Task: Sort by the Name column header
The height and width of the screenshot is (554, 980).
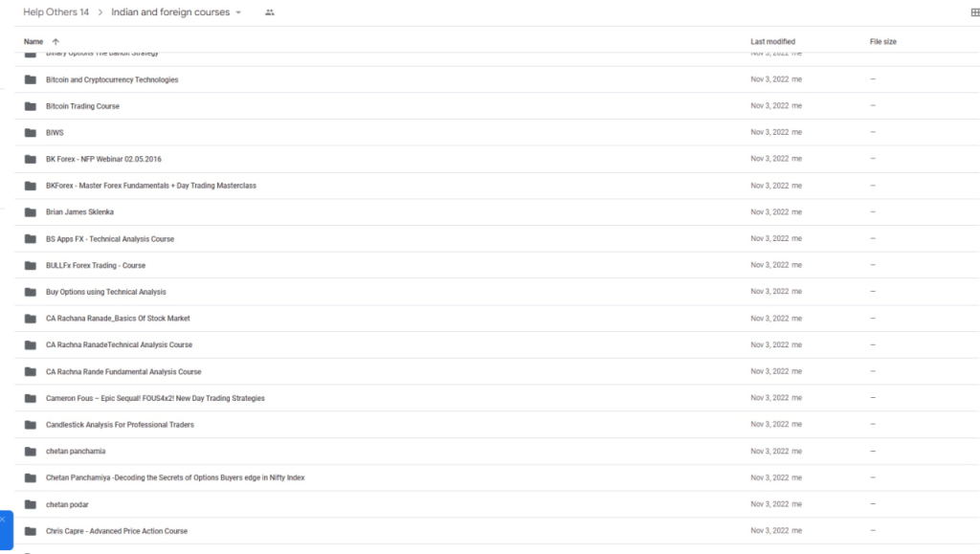Action: (x=33, y=42)
